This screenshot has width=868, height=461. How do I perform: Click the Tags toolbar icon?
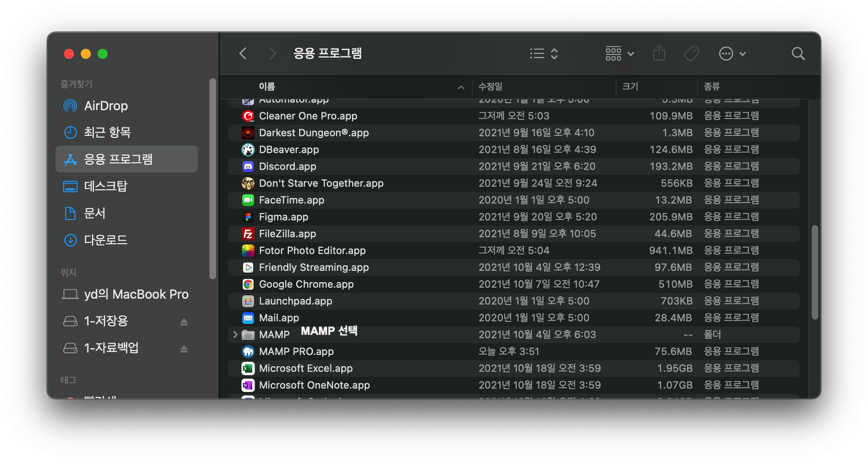pyautogui.click(x=691, y=54)
